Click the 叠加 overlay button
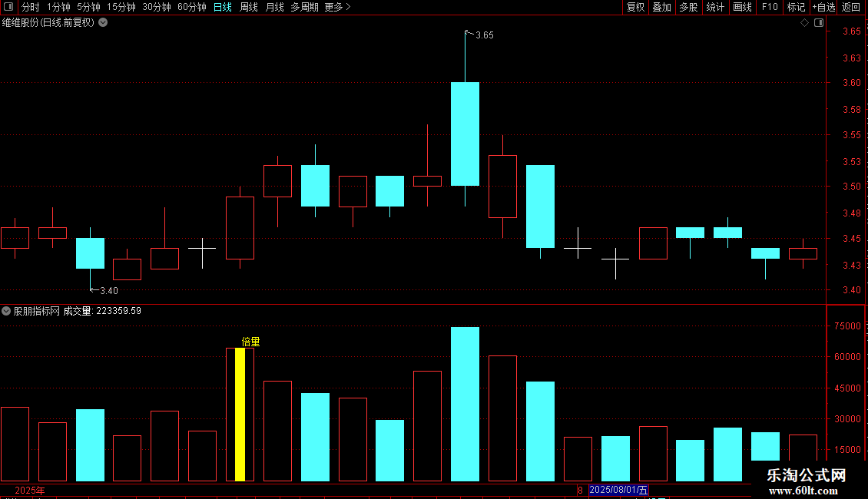This screenshot has width=868, height=499. (x=662, y=7)
